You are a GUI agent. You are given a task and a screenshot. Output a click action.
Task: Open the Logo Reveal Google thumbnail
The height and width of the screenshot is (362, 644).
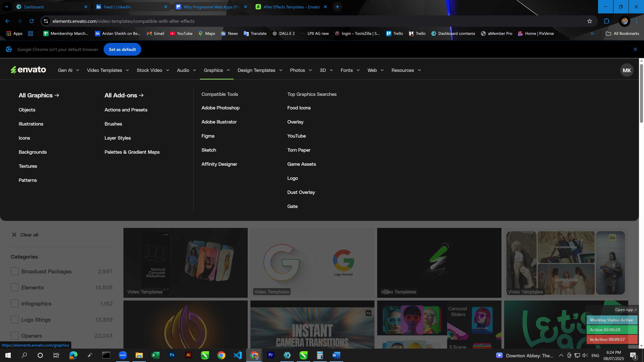pos(312,263)
